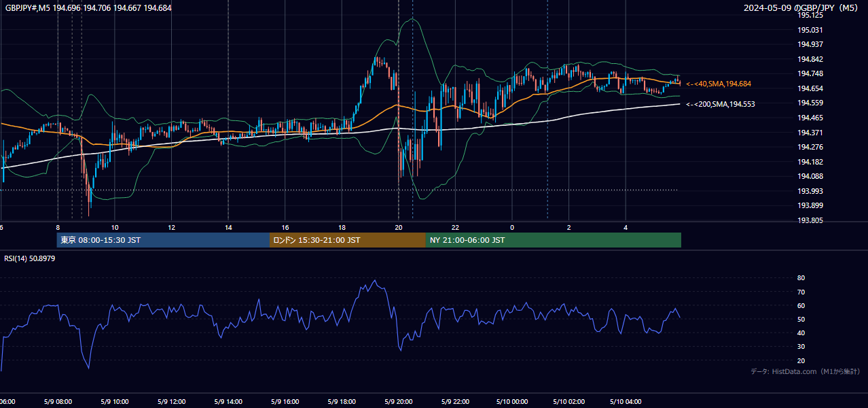Image resolution: width=868 pixels, height=408 pixels.
Task: Click the 5/9 18:00 time axis label
Action: click(x=342, y=402)
